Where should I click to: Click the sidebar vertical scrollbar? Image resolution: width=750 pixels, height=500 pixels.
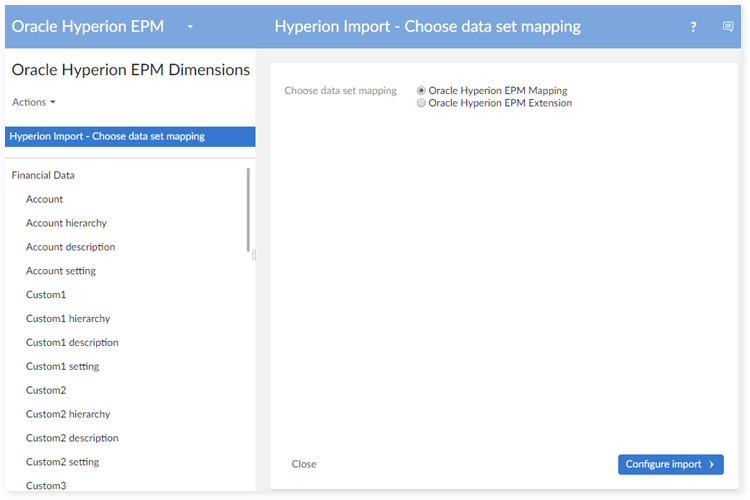point(248,210)
